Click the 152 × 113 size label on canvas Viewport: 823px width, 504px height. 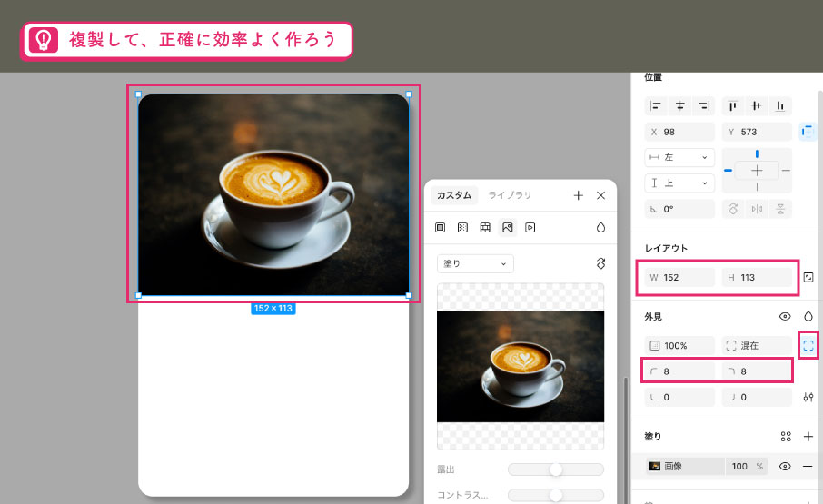pos(273,309)
